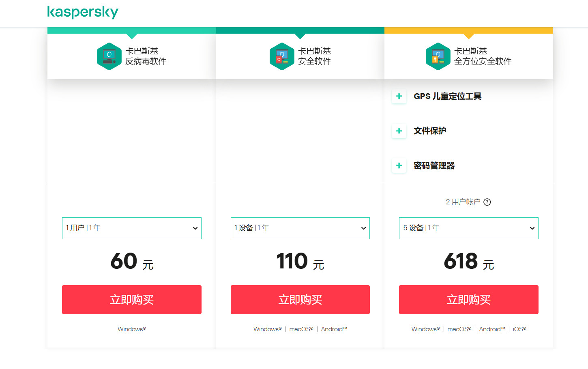Click the Windows label under the 60 元 plan
This screenshot has height=369, width=588.
point(132,329)
